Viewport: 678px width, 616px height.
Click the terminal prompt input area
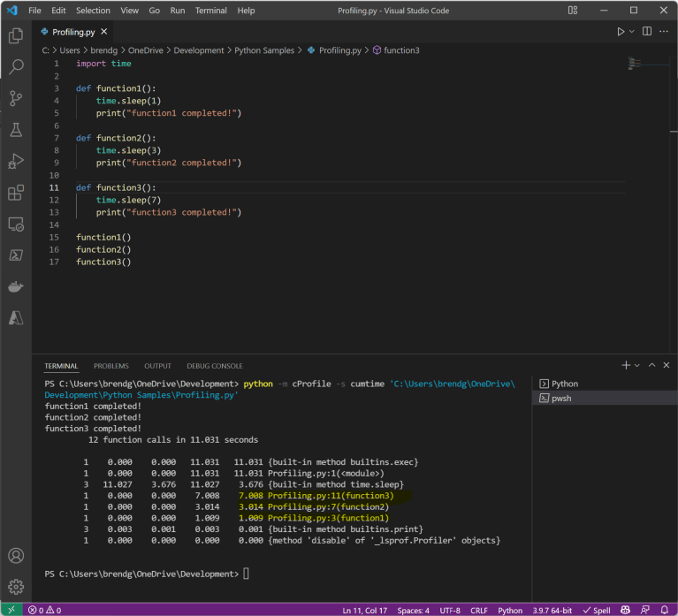pos(246,574)
